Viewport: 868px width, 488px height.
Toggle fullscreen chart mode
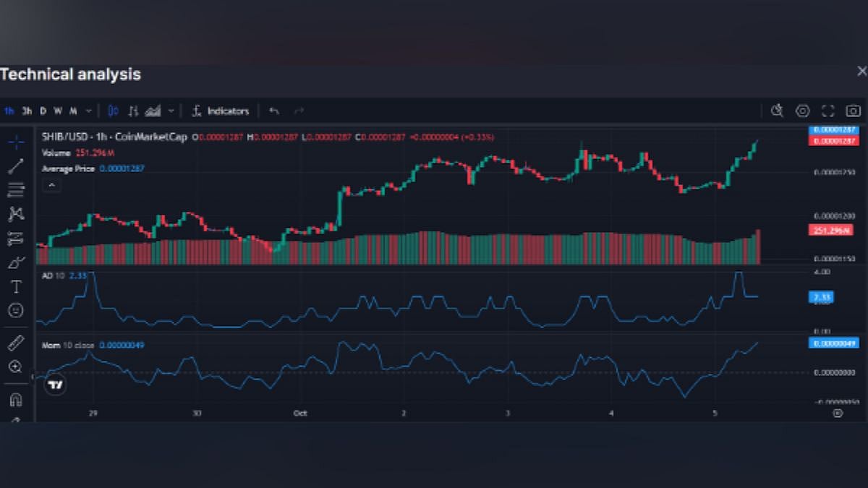pos(828,111)
